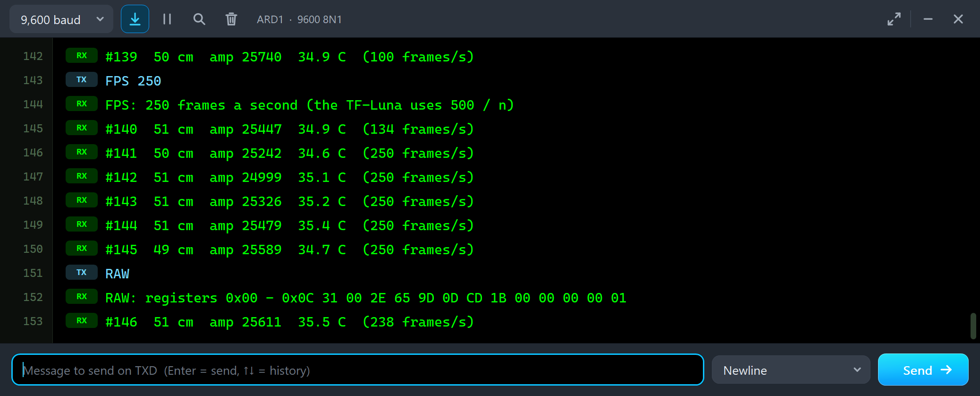
Task: Select the TX line 'FPS 250'
Action: pyautogui.click(x=133, y=81)
